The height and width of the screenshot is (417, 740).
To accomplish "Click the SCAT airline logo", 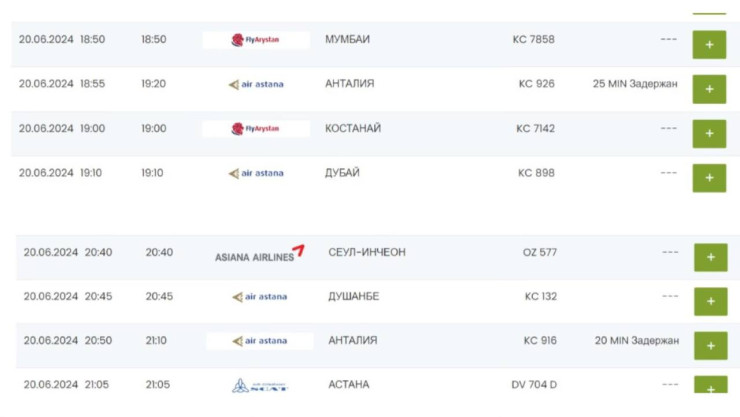I will click(259, 385).
